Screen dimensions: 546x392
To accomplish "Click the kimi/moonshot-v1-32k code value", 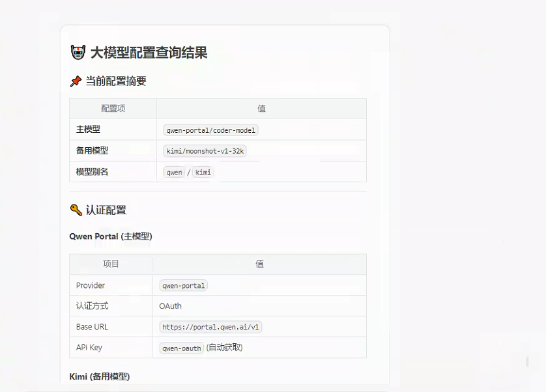I will tap(205, 151).
